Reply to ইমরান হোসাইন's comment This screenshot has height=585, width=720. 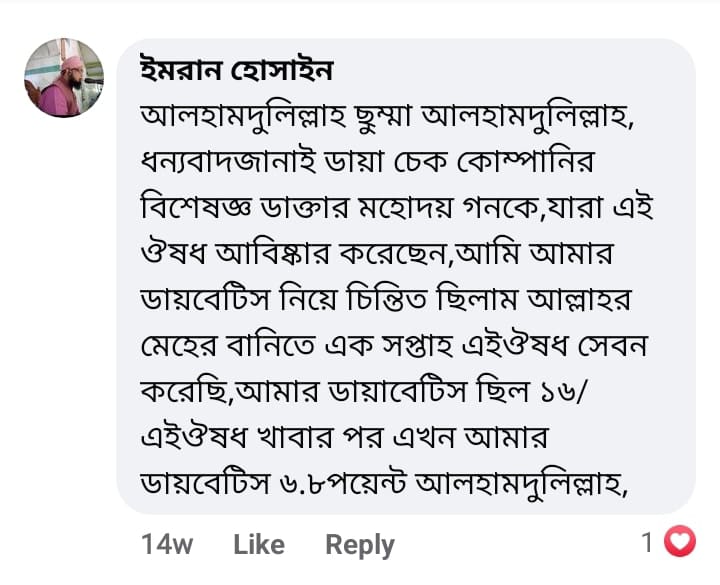[360, 544]
